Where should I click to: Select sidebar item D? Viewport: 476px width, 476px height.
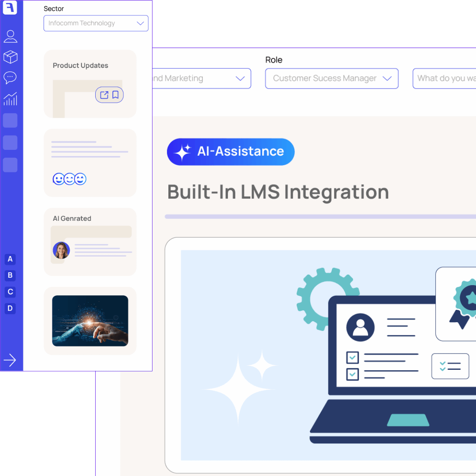10,308
